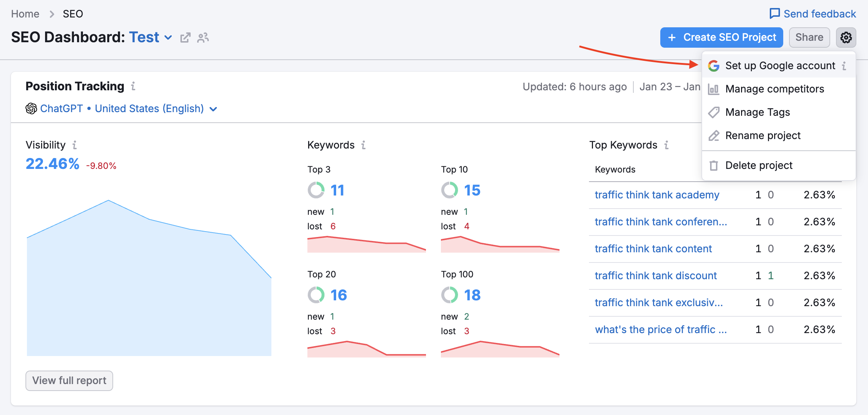Open the project settings gear icon
This screenshot has width=868, height=415.
(x=846, y=37)
